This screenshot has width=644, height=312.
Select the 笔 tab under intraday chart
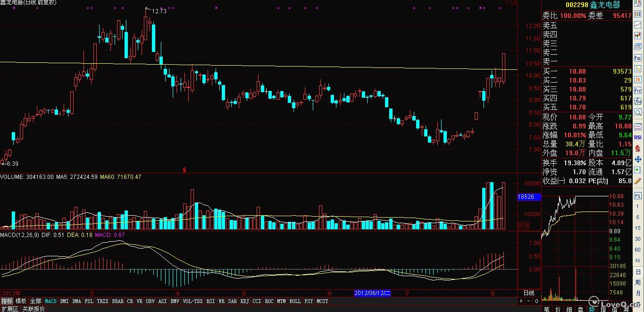click(547, 309)
